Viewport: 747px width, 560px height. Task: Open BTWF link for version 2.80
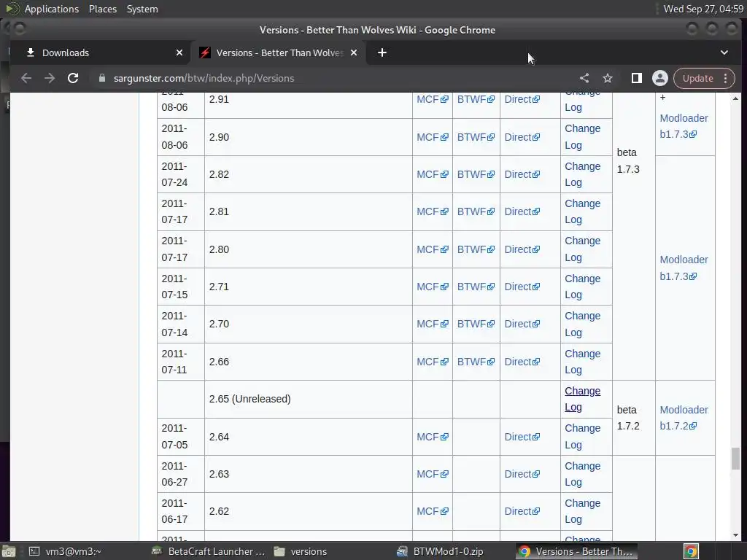476,249
